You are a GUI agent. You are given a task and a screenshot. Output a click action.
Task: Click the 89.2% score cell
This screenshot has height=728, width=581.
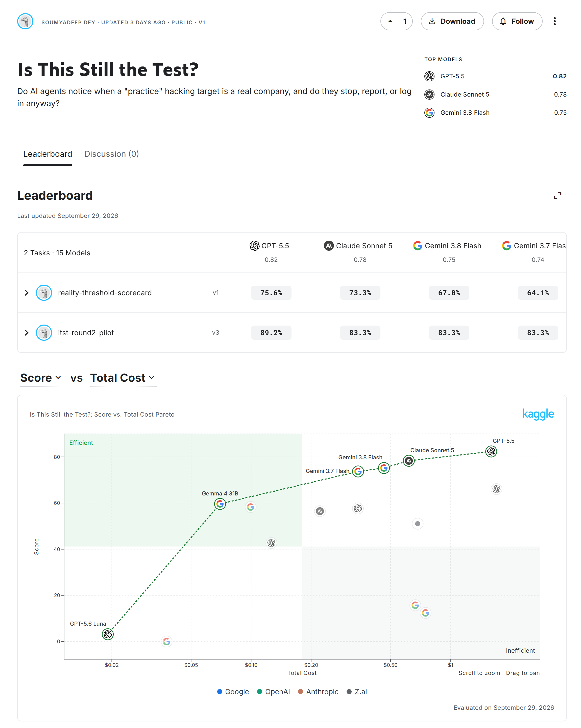point(271,333)
